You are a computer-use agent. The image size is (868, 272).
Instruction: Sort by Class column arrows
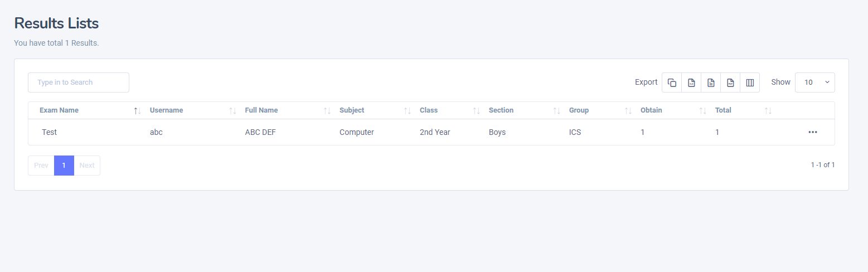click(477, 111)
